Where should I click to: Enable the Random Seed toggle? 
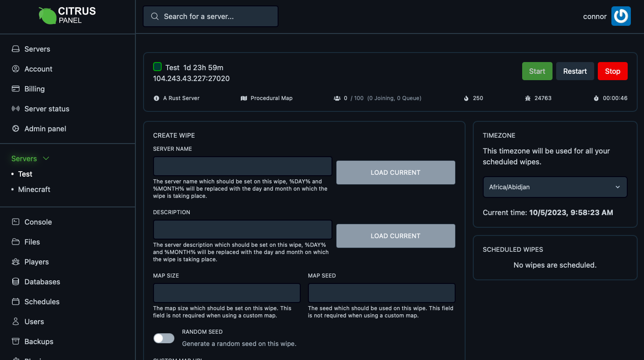164,338
